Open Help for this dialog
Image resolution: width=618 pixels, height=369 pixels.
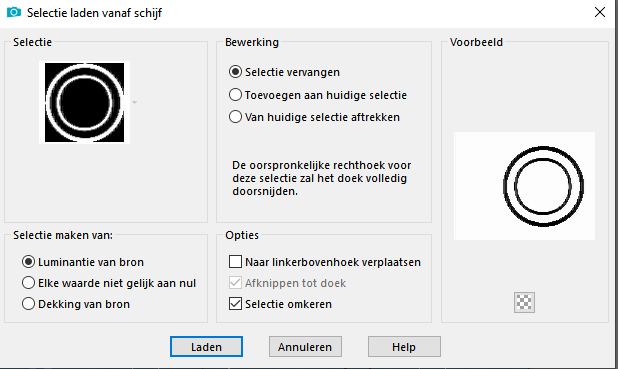click(404, 347)
